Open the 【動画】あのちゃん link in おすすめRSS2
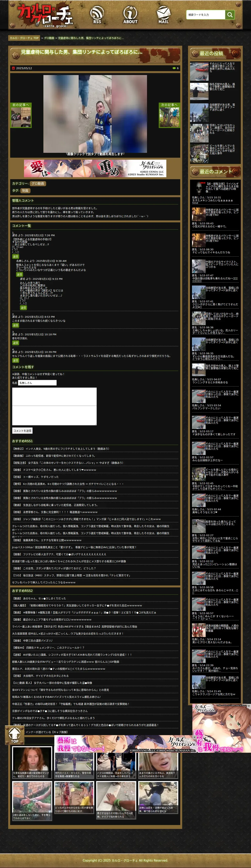This screenshot has height=868, width=251. point(39,598)
